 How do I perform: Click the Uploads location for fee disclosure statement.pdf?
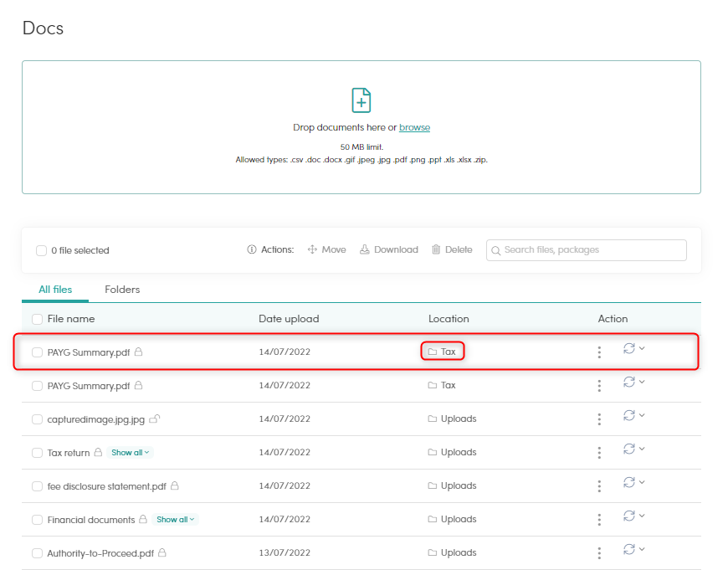coord(452,485)
